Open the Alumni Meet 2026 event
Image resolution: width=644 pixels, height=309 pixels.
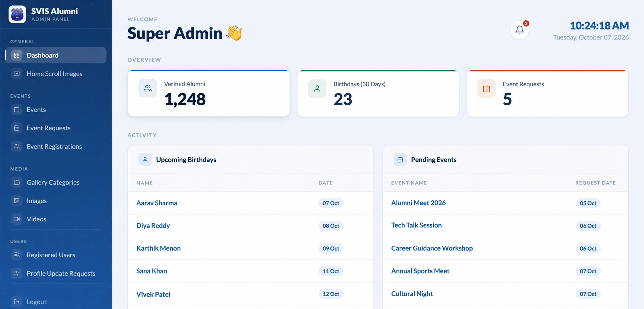pos(419,203)
